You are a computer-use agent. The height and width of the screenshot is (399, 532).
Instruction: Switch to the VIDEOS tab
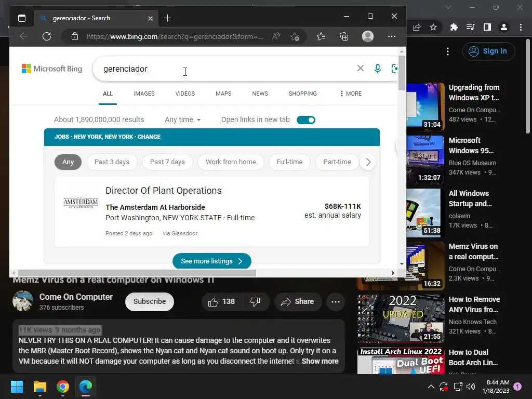pyautogui.click(x=185, y=94)
